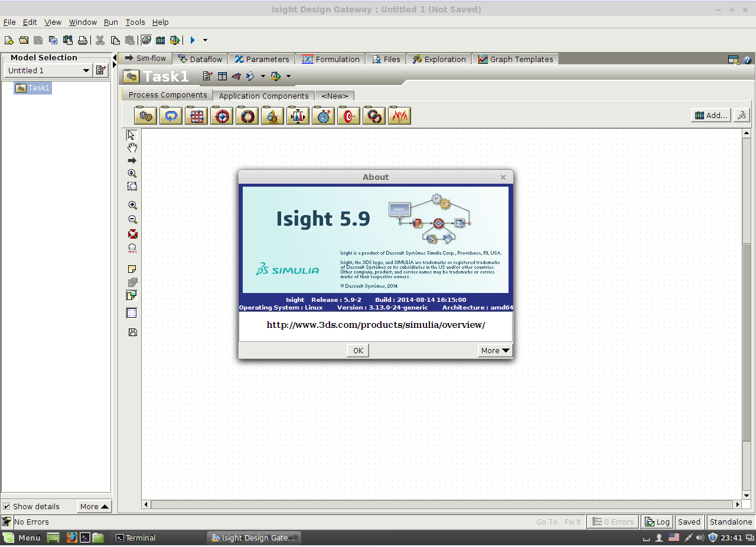Click the fit to window lifebuoy icon
Screen dimensions: 756x547
133,234
